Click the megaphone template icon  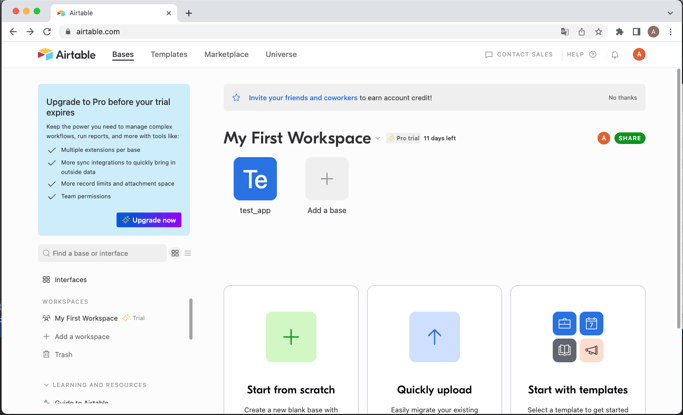[591, 350]
